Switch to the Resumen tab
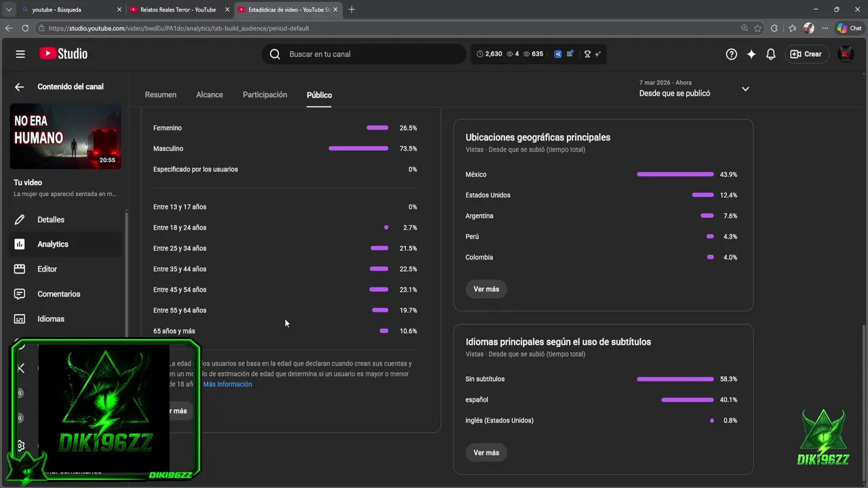This screenshot has width=868, height=488. [161, 95]
